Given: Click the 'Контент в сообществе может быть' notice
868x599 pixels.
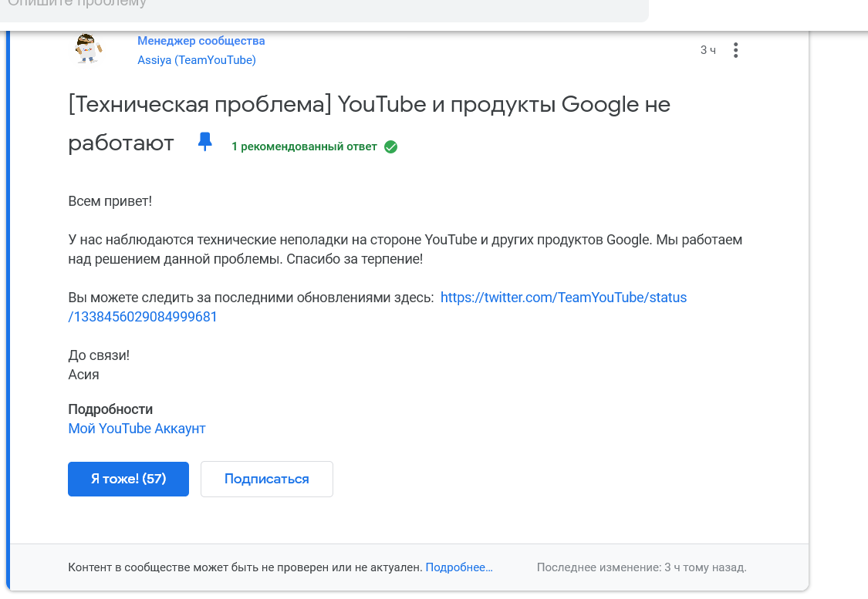Looking at the screenshot, I should tap(245, 567).
